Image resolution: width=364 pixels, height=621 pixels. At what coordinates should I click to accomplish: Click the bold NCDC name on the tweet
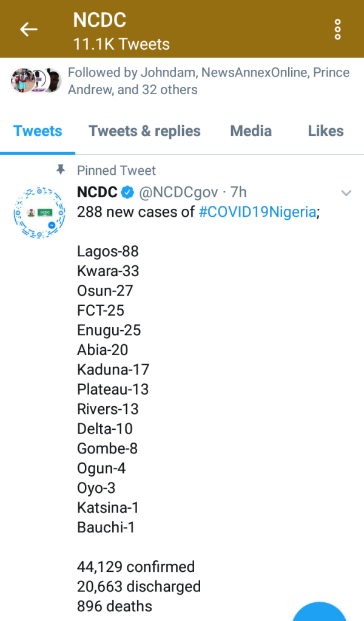[x=96, y=192]
